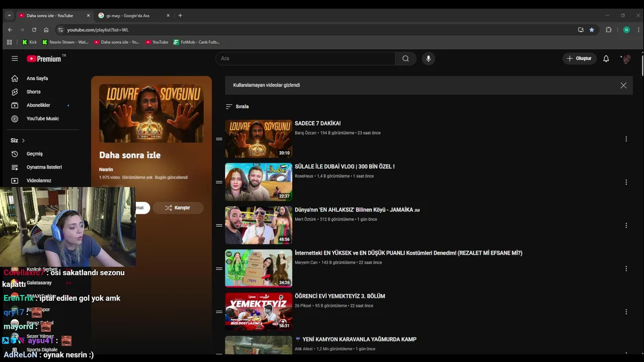
Task: Open the channel Barış Özcan
Action: click(305, 133)
